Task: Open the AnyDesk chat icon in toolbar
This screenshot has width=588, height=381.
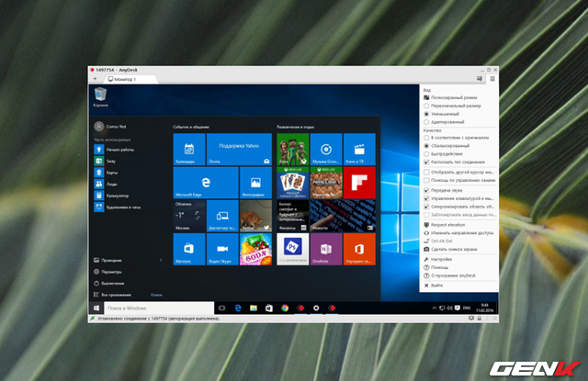Action: pos(480,79)
